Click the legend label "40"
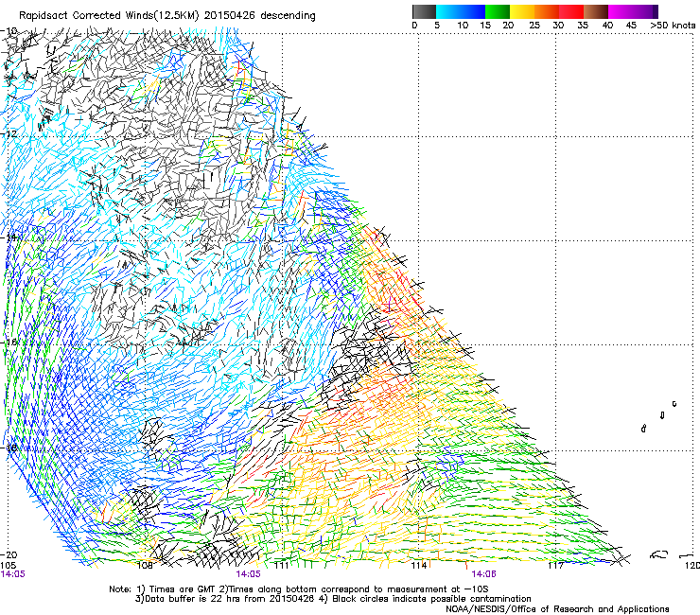The width and height of the screenshot is (700, 615). [x=607, y=26]
